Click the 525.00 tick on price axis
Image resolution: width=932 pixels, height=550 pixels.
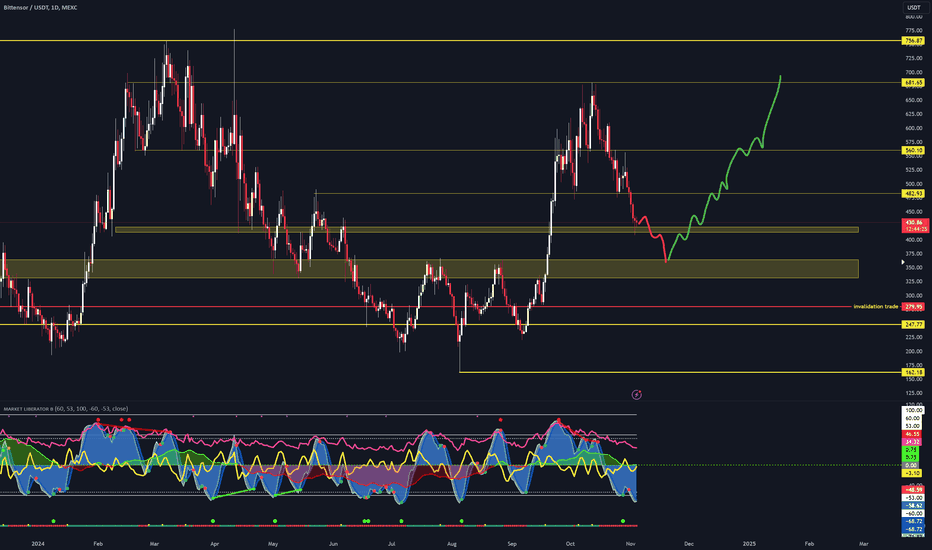tap(914, 170)
